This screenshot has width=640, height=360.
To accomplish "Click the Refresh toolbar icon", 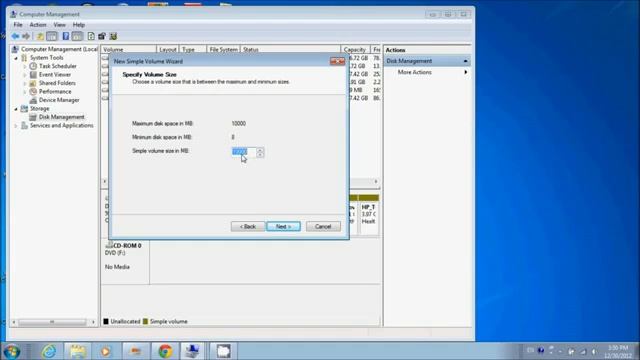I will (91, 36).
